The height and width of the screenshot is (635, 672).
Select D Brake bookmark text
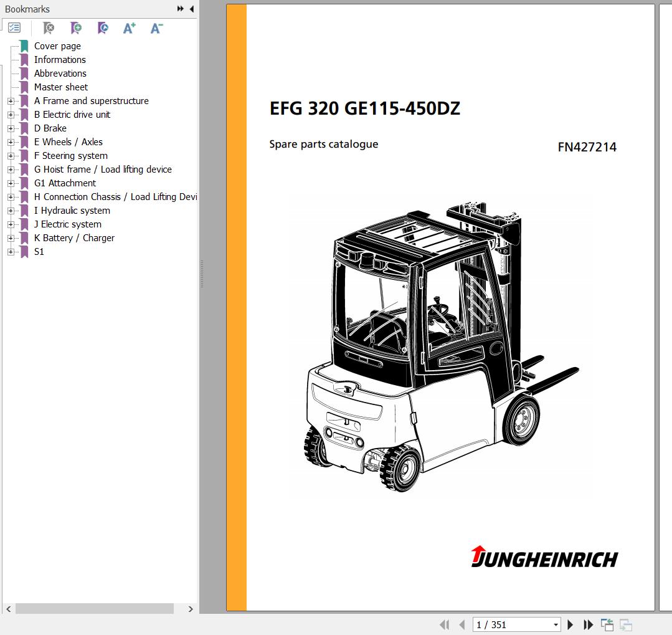[50, 128]
